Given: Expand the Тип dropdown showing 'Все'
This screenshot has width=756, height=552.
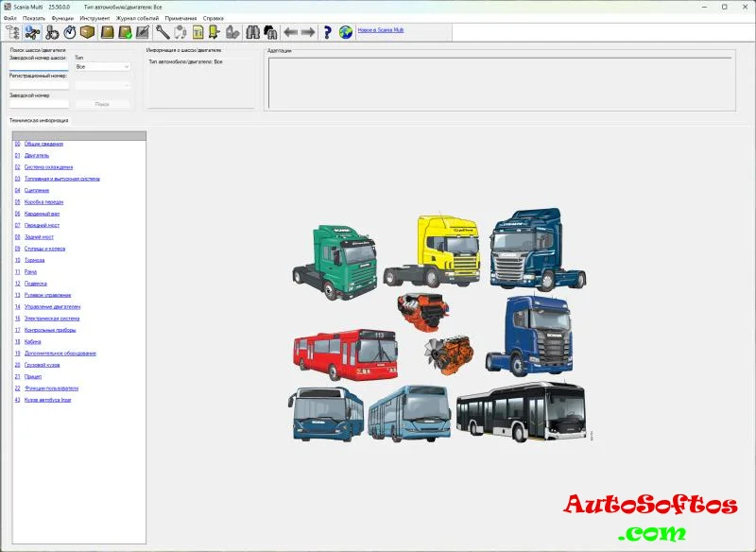Looking at the screenshot, I should 103,66.
